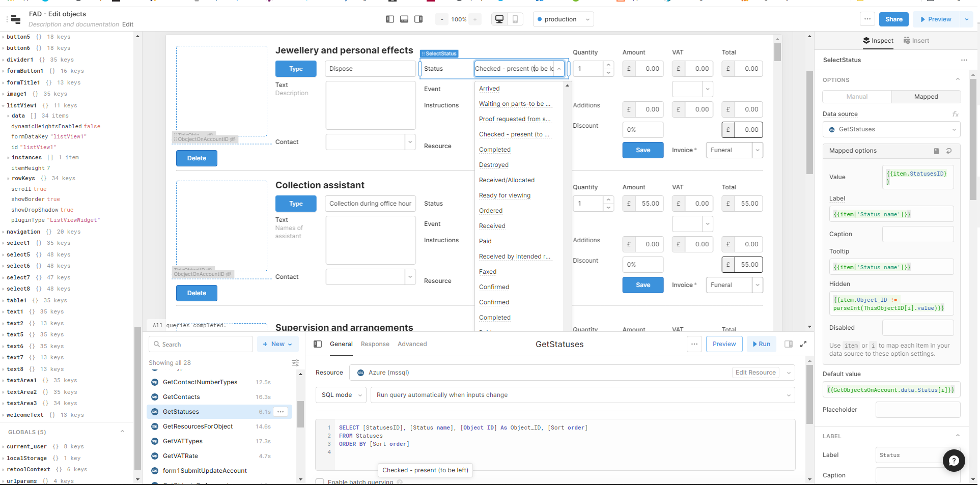Open the top bar more options ellipsis
This screenshot has width=980, height=485.
867,19
